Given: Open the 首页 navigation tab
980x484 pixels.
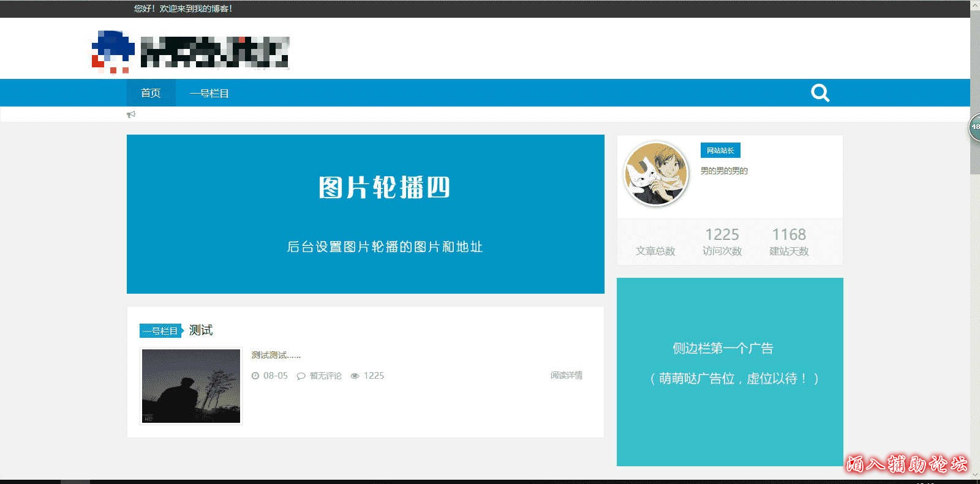Looking at the screenshot, I should [151, 93].
